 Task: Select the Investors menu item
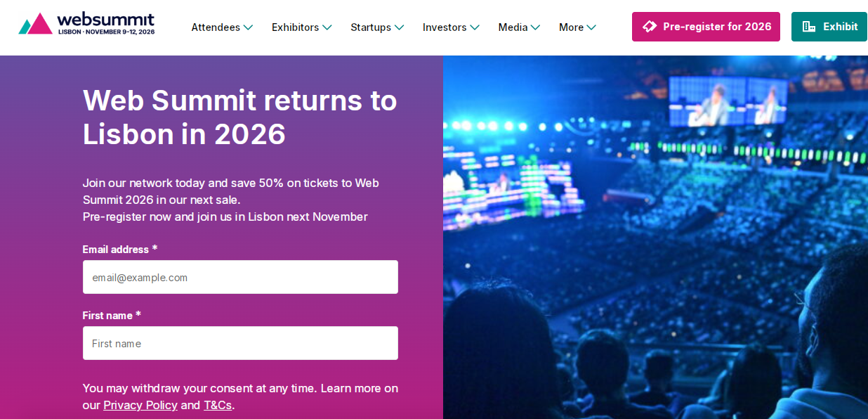445,27
